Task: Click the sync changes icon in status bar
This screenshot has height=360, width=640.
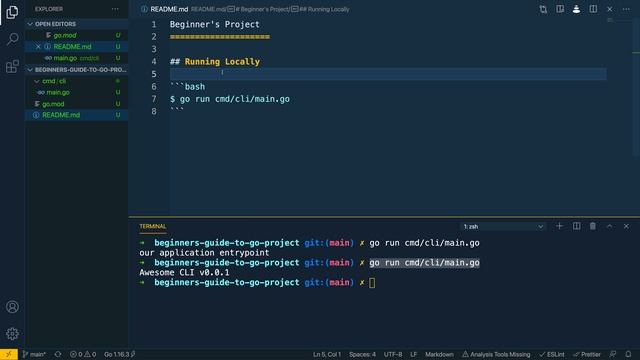Action: click(x=58, y=354)
